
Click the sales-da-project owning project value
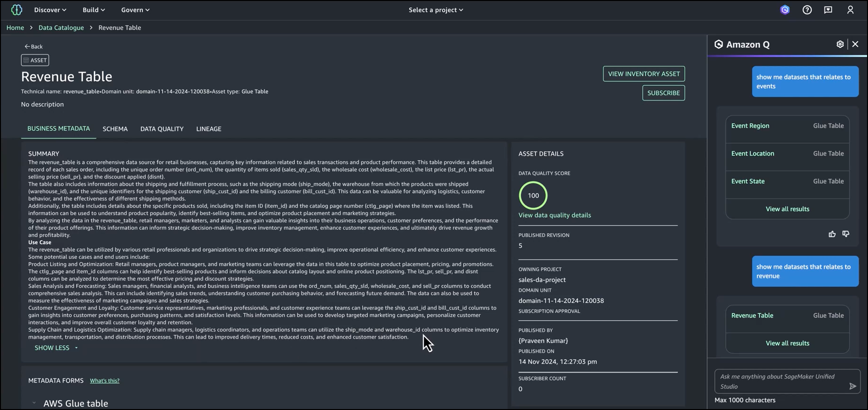(542, 280)
